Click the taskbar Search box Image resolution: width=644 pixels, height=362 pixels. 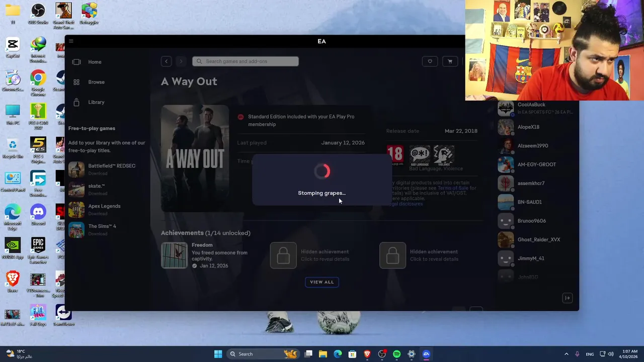[263, 354]
